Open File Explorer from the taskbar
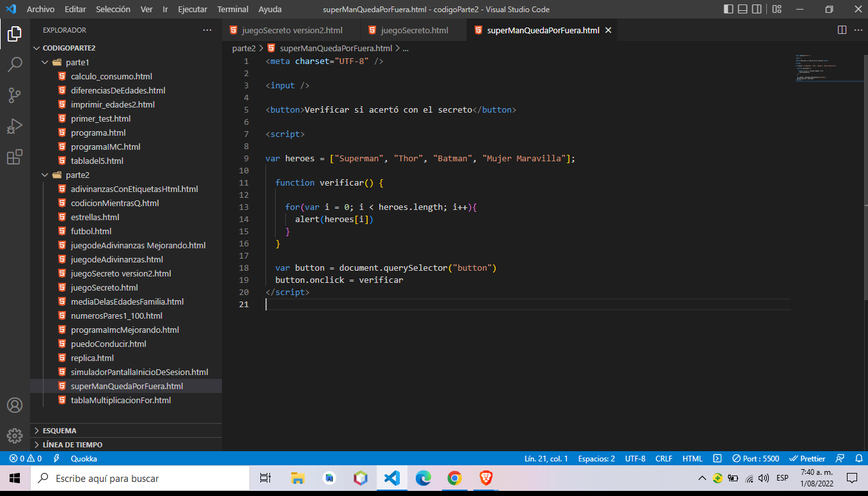Image resolution: width=868 pixels, height=496 pixels. [297, 478]
